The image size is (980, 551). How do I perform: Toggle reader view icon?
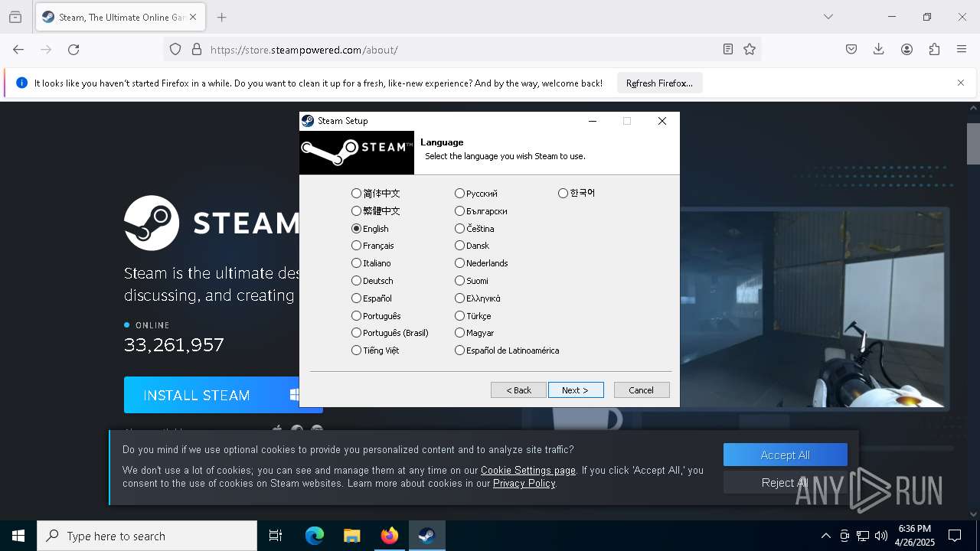click(x=728, y=50)
